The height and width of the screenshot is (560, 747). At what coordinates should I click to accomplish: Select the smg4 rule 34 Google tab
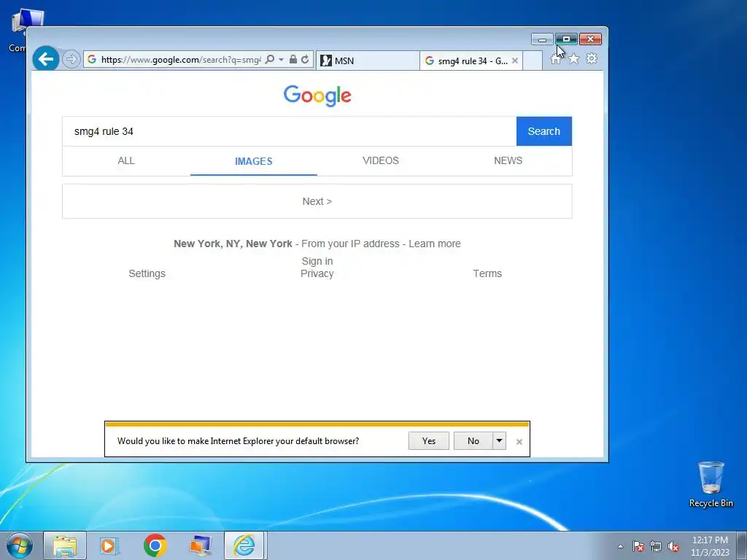click(x=471, y=61)
